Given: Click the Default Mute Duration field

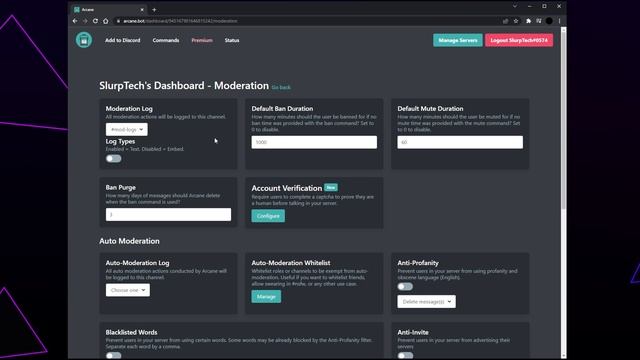Looking at the screenshot, I should [460, 142].
